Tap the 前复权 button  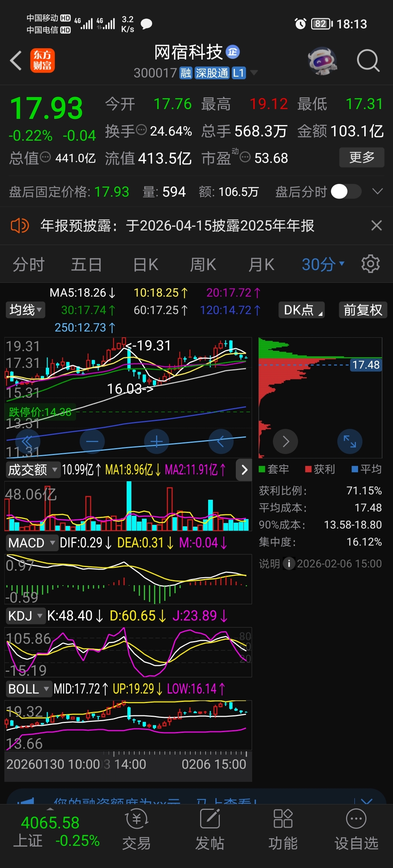coord(363,310)
